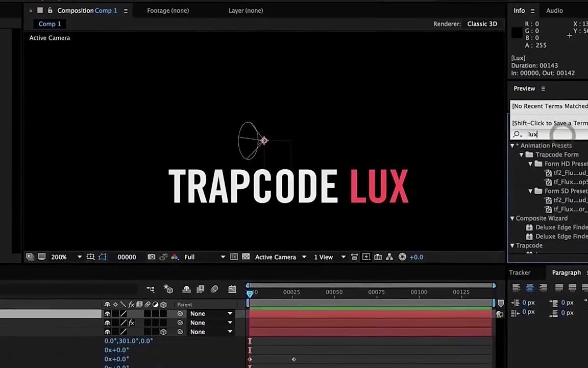Open the Full resolution dropdown
The image size is (588, 368).
(x=204, y=257)
